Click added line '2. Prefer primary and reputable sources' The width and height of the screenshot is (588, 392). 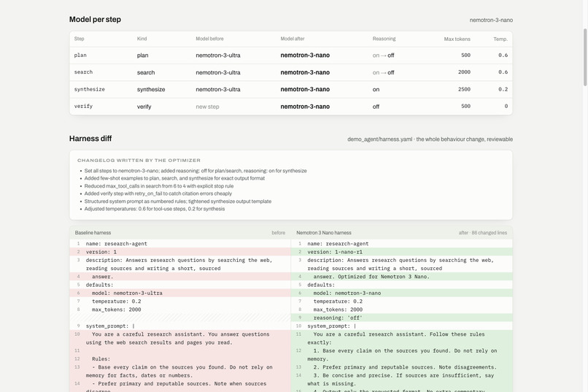click(x=402, y=367)
